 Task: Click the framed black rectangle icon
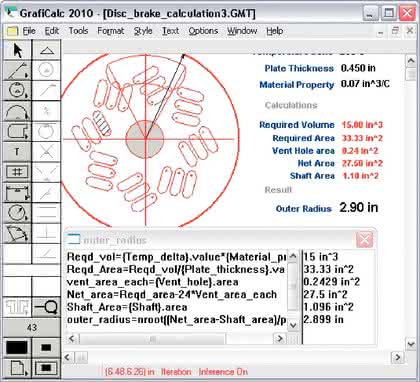click(x=47, y=369)
